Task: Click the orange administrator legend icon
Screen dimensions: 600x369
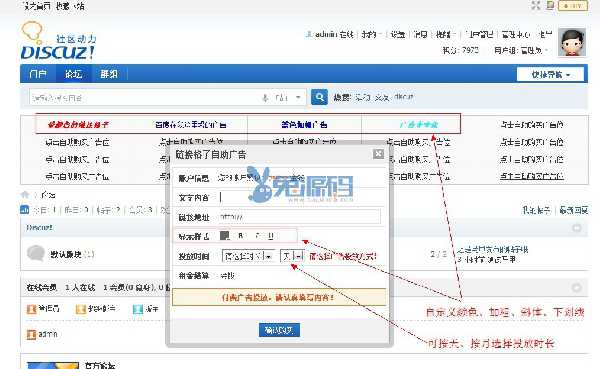Action: [x=31, y=309]
